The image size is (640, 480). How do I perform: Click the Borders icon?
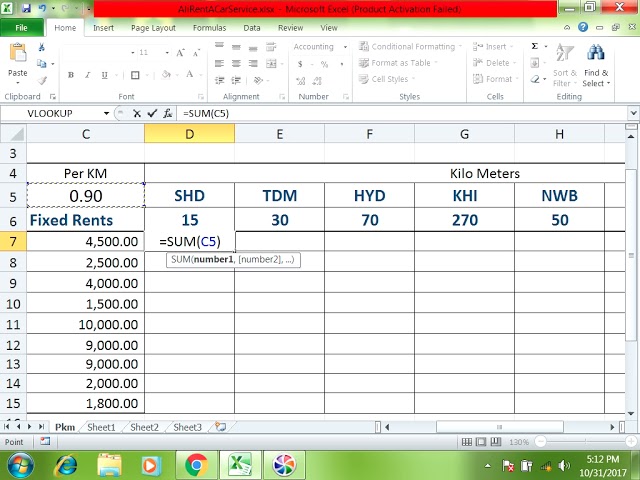(135, 75)
